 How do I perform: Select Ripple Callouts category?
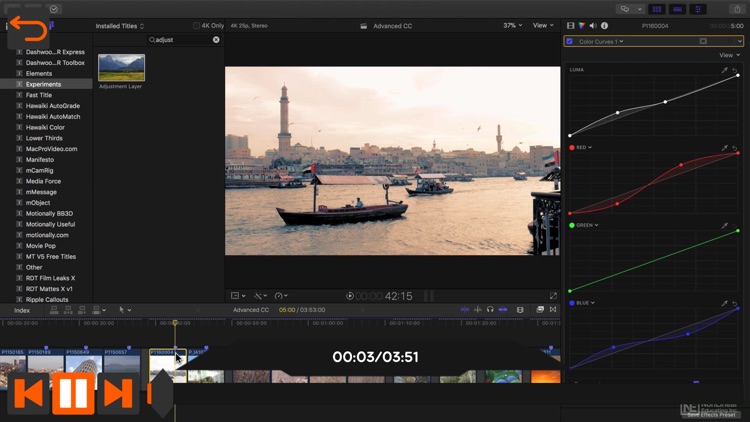point(47,300)
